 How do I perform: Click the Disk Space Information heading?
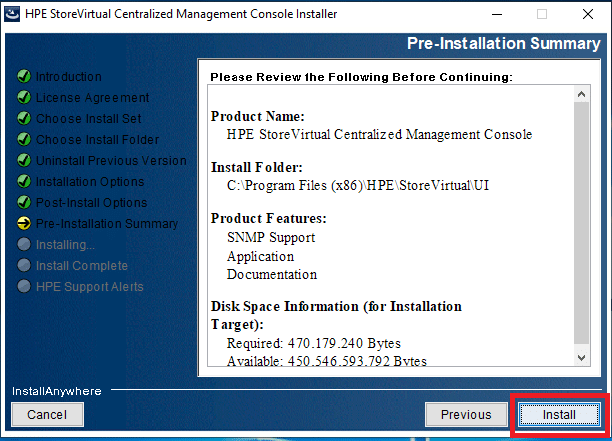point(336,315)
